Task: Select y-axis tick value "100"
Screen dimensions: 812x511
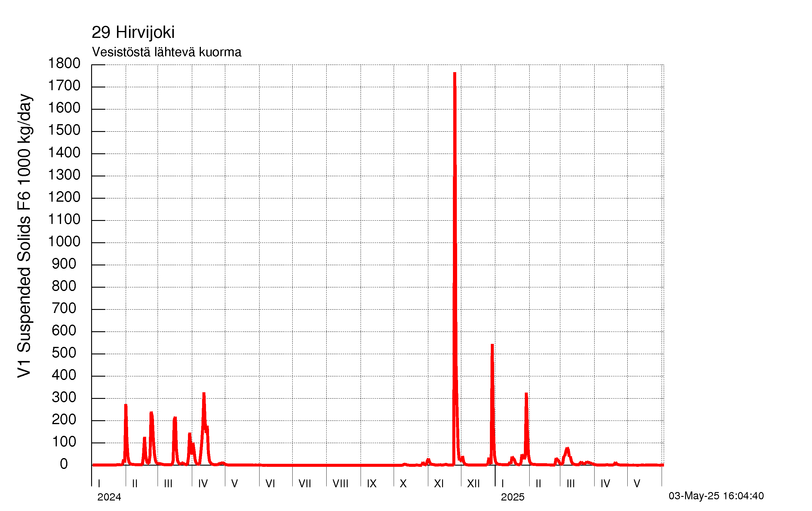Action: 64,442
